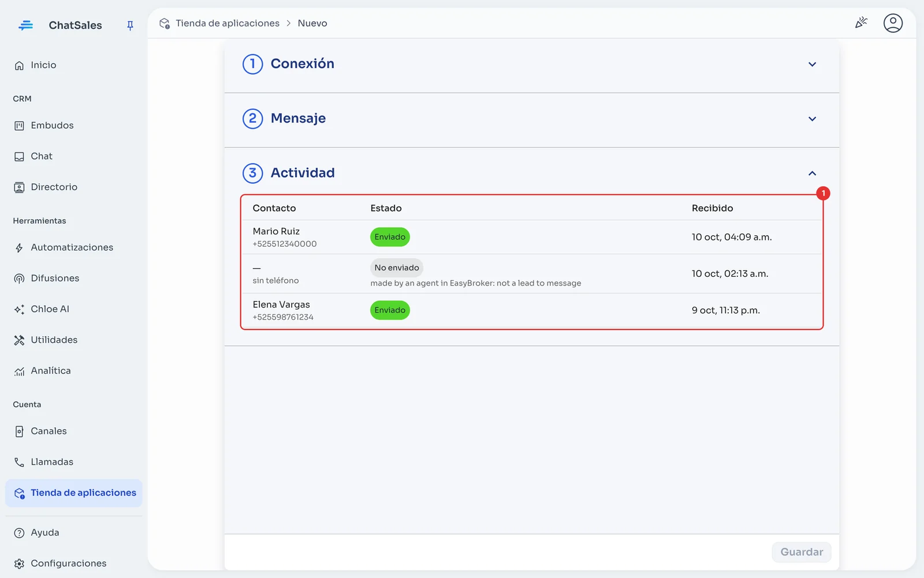
Task: Click the Difusiones broadcast icon
Action: tap(19, 279)
